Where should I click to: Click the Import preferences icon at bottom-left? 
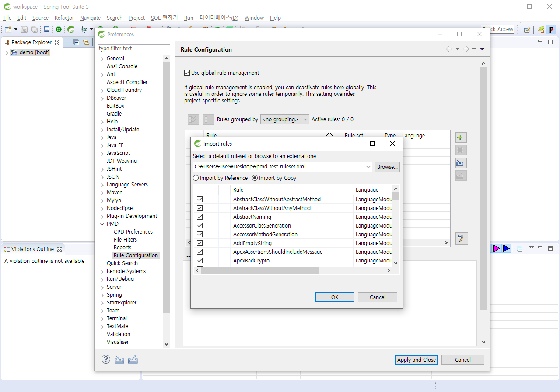coord(119,359)
